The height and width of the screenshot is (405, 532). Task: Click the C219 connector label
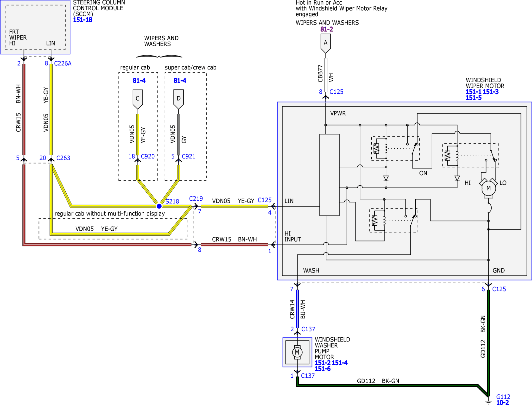(196, 198)
